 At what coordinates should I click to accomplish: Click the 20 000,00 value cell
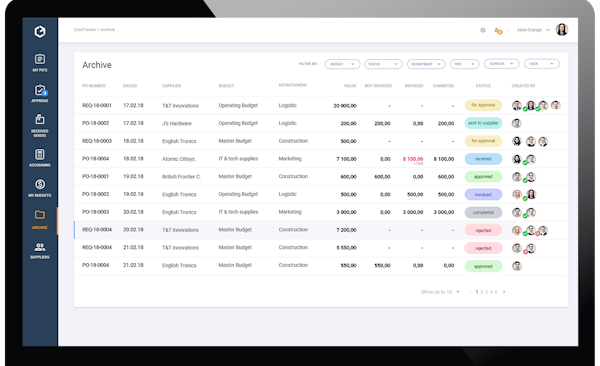(x=345, y=106)
